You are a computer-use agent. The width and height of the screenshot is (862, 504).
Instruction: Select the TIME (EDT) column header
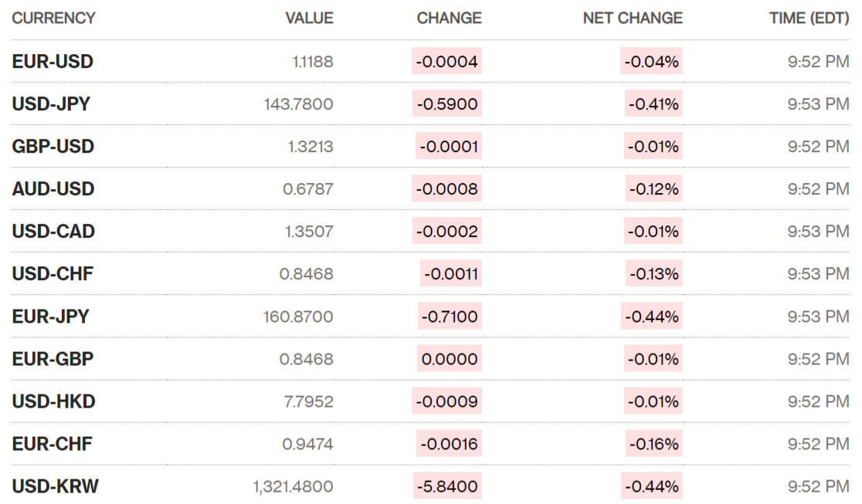(x=809, y=18)
